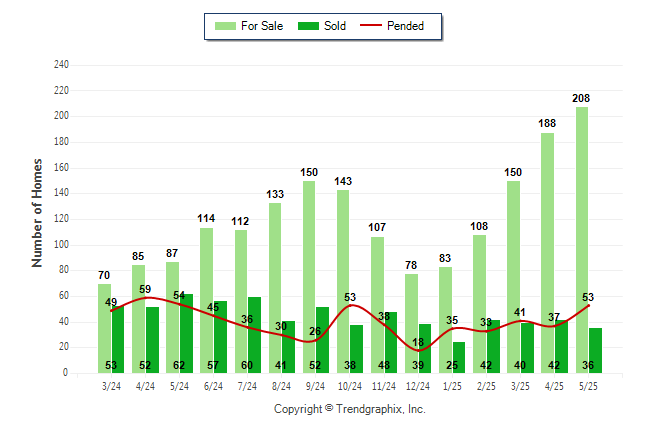Screen dimensions: 646x434
Task: Click the 9/24 For Sale bar
Action: [309, 277]
